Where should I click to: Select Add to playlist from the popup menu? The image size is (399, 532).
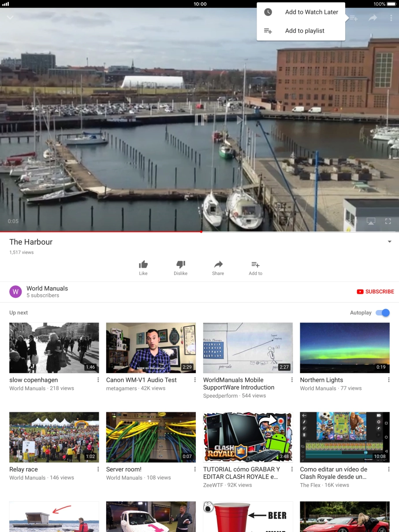coord(304,31)
